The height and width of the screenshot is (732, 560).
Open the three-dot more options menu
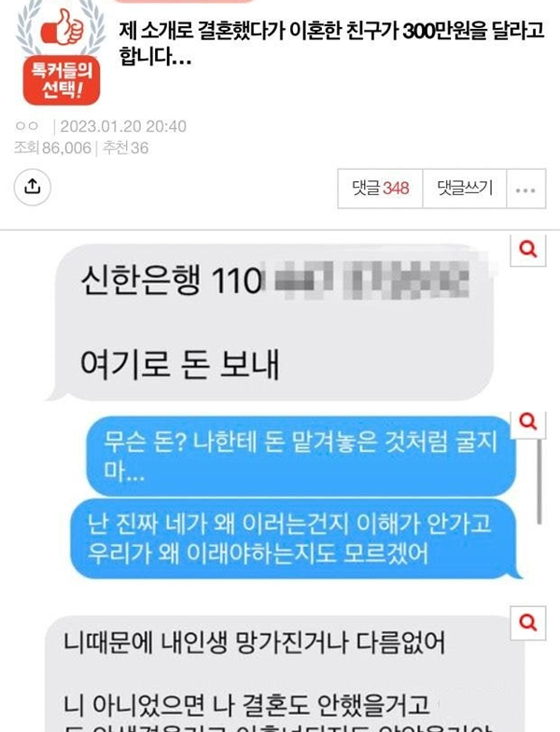coord(526,189)
